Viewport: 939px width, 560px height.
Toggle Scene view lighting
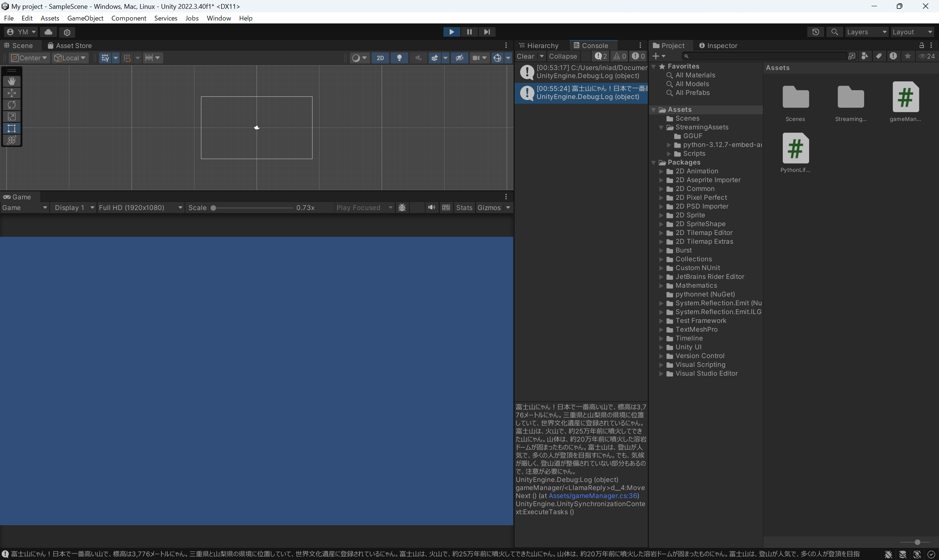coord(399,58)
